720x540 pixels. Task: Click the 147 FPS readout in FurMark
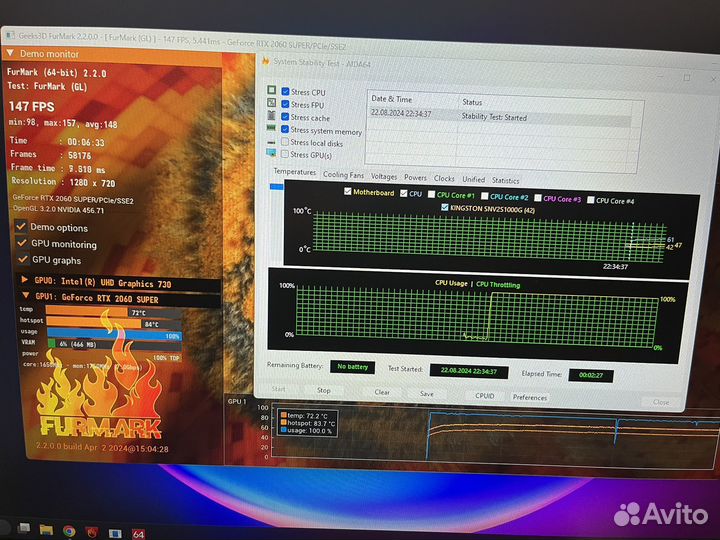click(x=31, y=107)
